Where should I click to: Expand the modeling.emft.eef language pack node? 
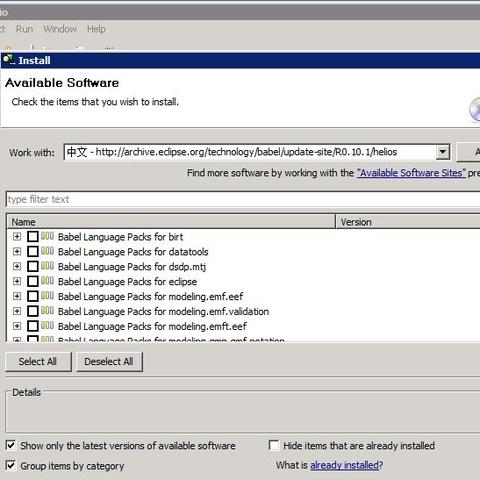point(17,326)
